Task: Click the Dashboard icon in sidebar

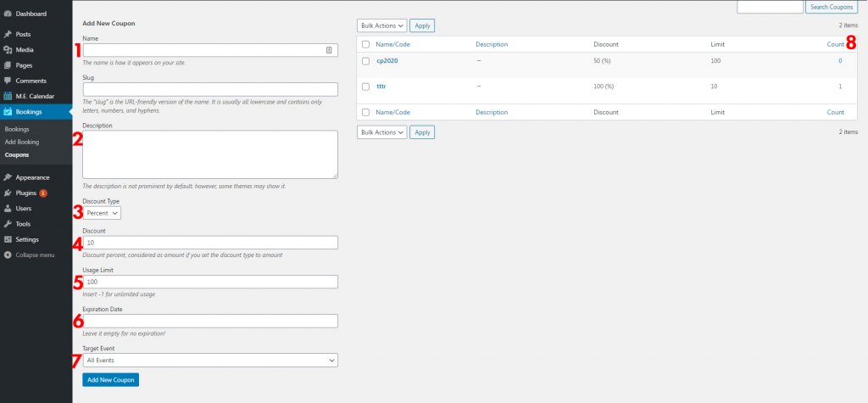Action: pos(8,14)
